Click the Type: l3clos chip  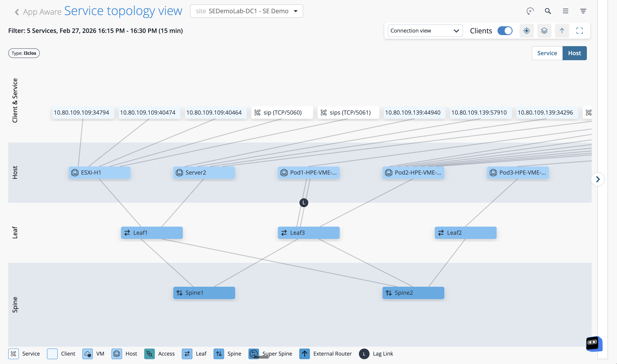click(24, 53)
